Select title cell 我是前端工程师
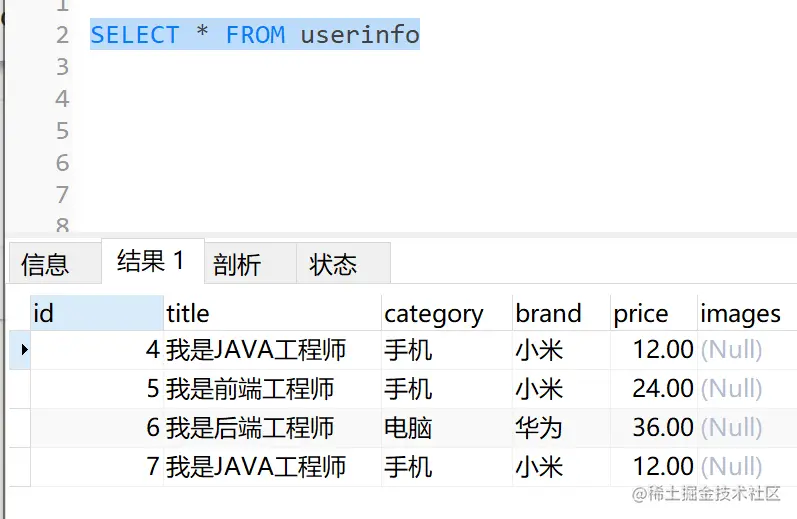Screen dimensions: 797x519 coord(272,389)
